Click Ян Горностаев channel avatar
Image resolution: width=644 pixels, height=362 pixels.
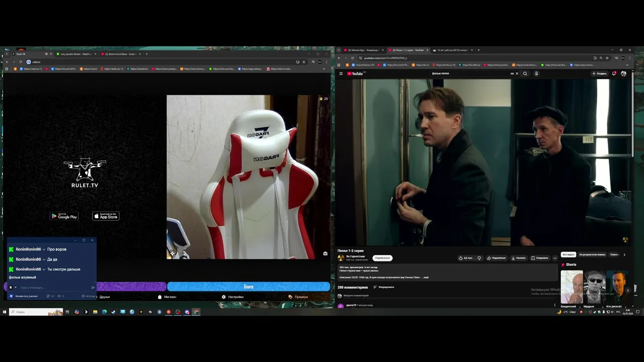(x=341, y=258)
